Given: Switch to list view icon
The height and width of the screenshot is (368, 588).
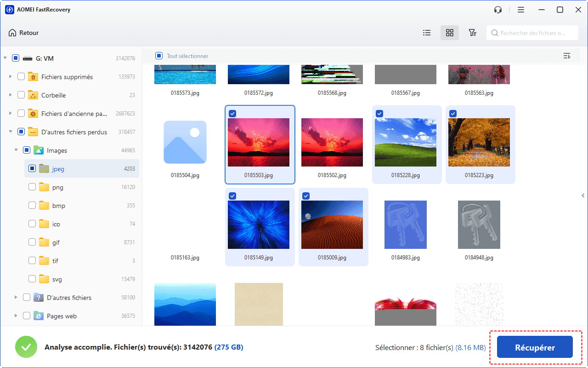Looking at the screenshot, I should 427,33.
